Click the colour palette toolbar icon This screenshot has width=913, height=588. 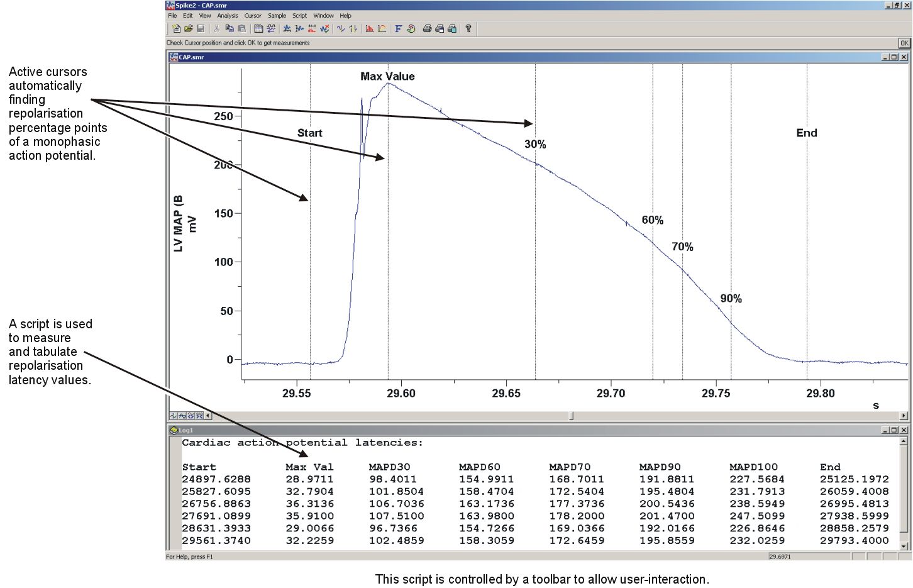411,28
